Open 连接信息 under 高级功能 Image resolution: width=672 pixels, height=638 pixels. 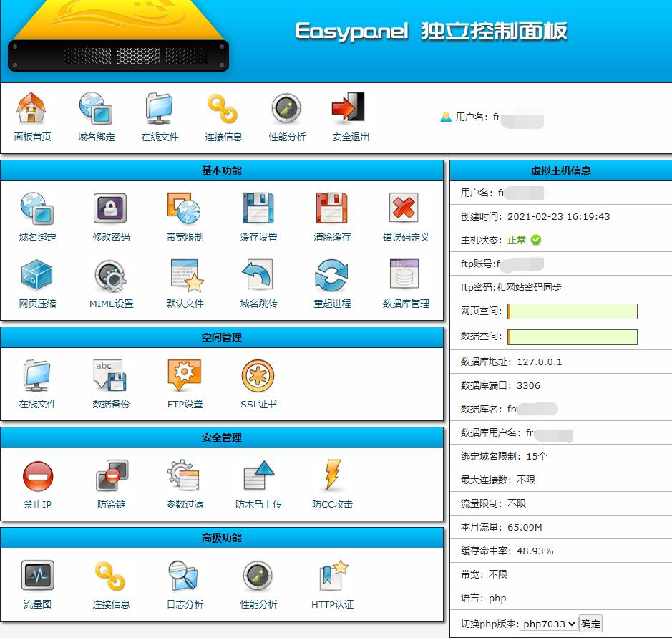point(110,576)
